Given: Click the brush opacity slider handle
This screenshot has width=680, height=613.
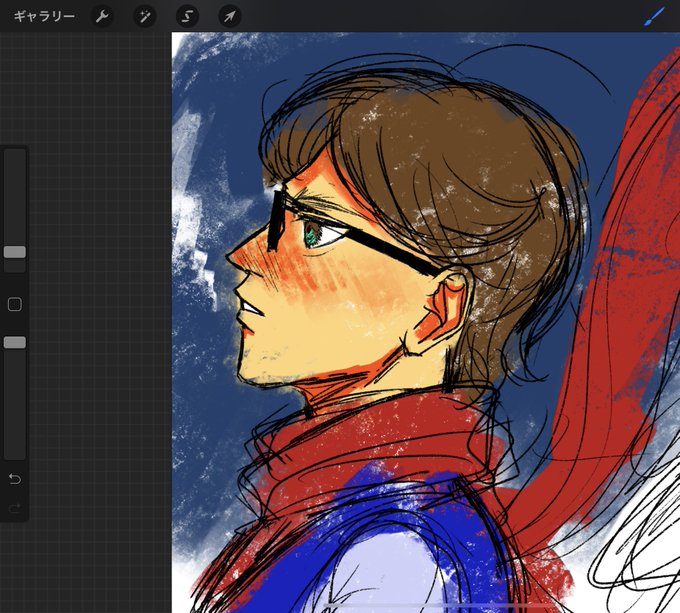Looking at the screenshot, I should tap(15, 342).
